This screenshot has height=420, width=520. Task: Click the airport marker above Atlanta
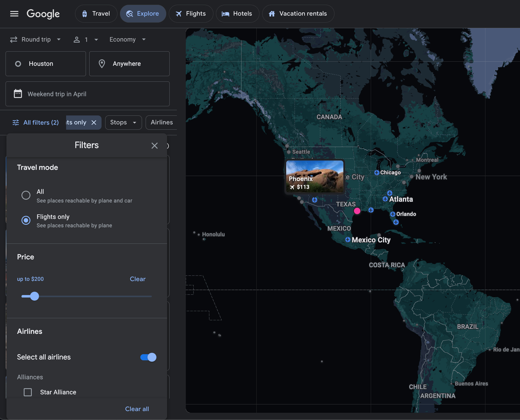(390, 193)
